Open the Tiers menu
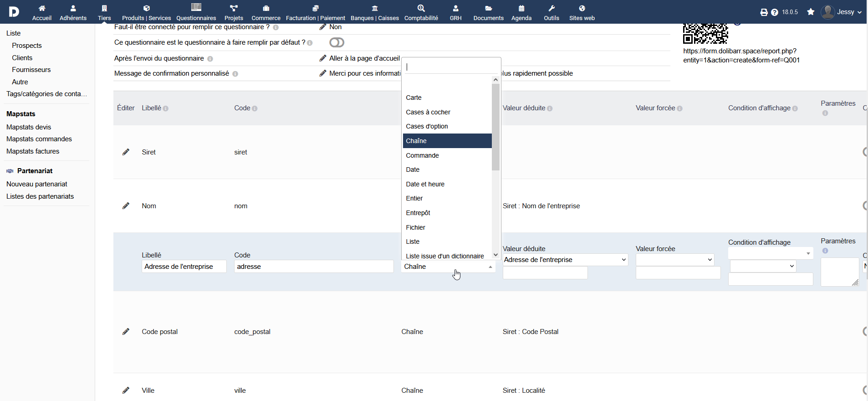The width and height of the screenshot is (868, 401). tap(104, 12)
